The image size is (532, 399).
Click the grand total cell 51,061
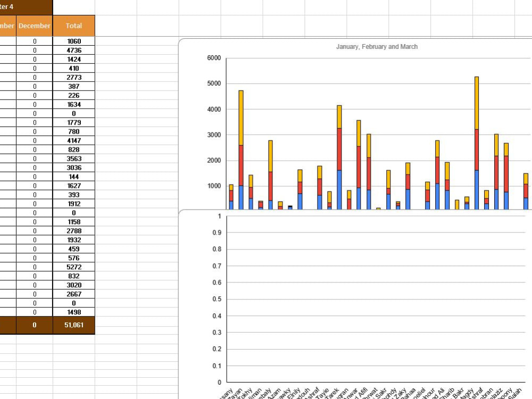73,325
